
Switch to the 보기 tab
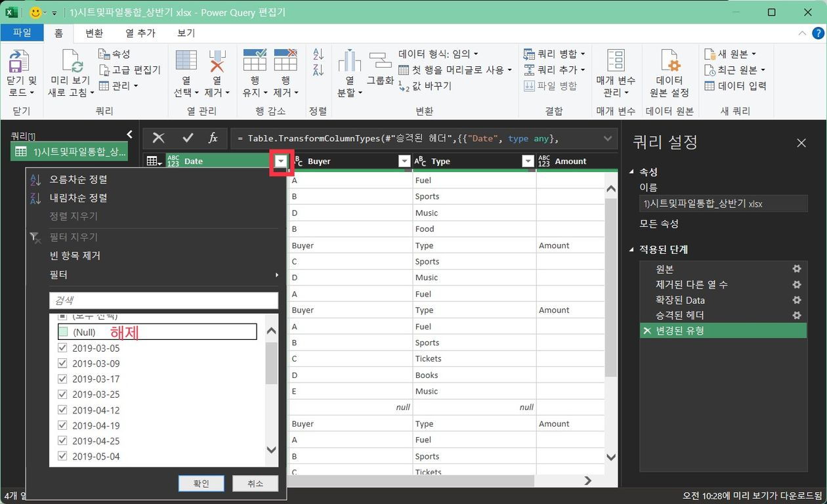pos(186,32)
